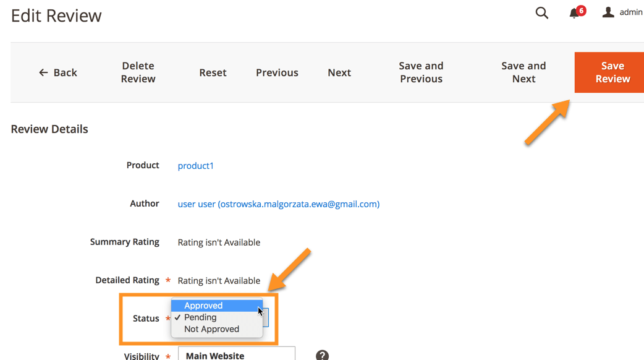Select Main Website in the Visibility list
The width and height of the screenshot is (644, 360).
[215, 355]
